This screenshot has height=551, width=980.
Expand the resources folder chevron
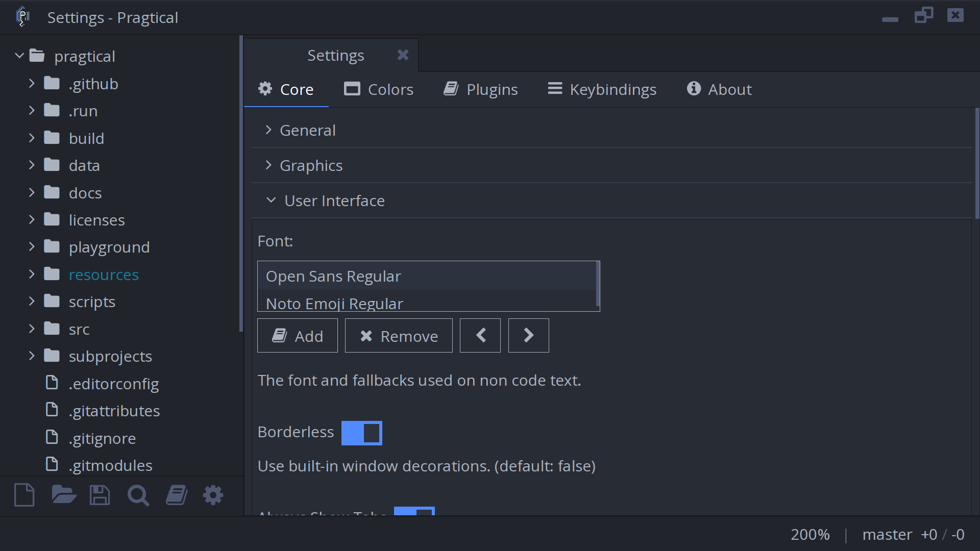pyautogui.click(x=32, y=274)
